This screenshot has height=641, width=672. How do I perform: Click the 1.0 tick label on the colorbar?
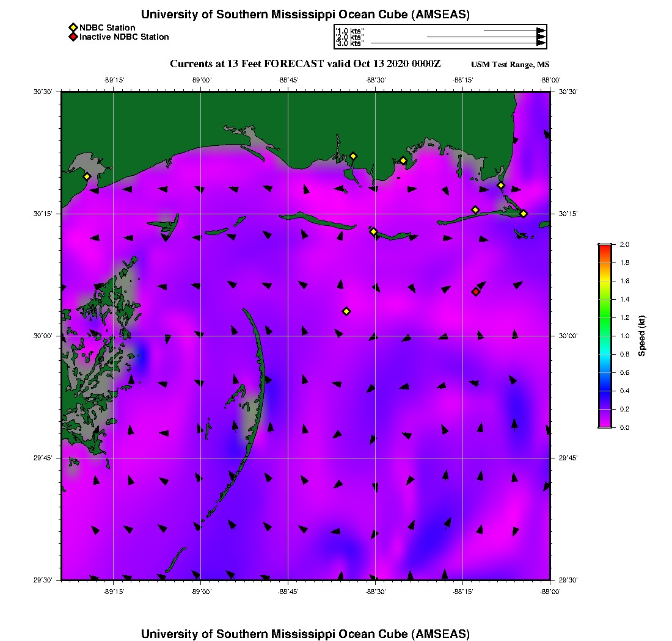[x=624, y=336]
